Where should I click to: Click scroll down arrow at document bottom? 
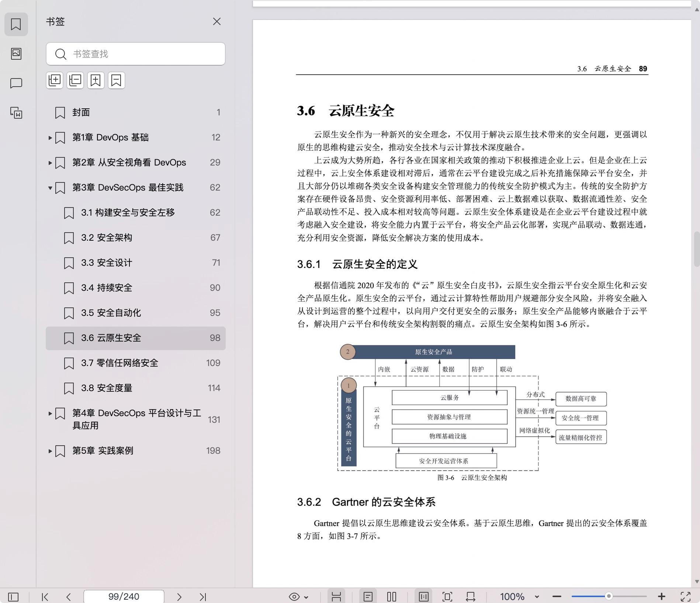coord(697,582)
